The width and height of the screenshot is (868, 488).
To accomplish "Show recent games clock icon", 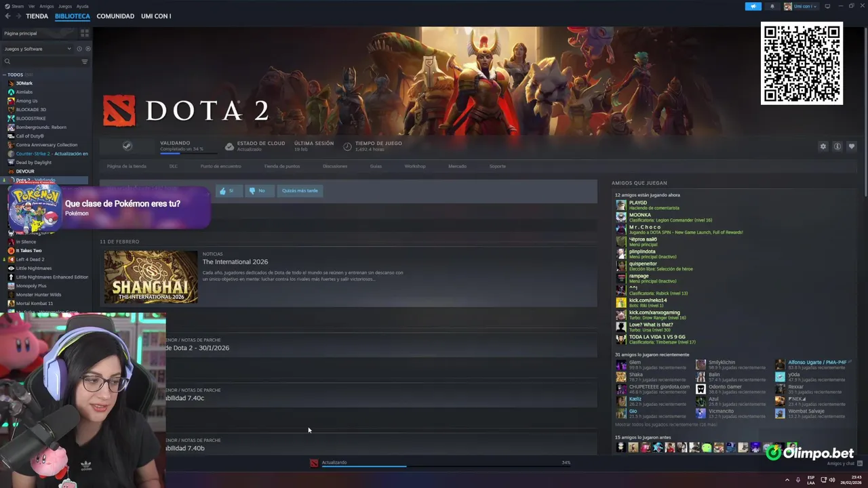I will pyautogui.click(x=79, y=49).
